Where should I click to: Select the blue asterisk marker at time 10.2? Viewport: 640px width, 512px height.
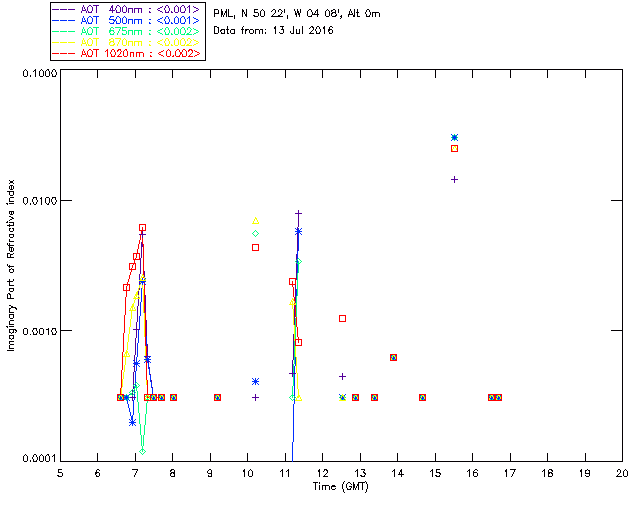tap(256, 382)
